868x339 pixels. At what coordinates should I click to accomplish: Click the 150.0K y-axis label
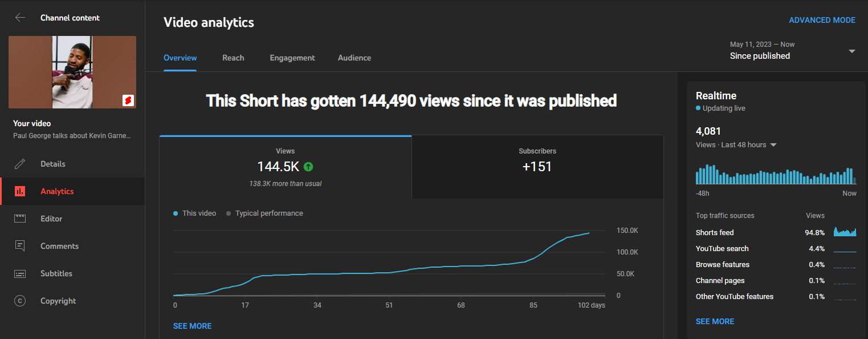click(x=627, y=231)
